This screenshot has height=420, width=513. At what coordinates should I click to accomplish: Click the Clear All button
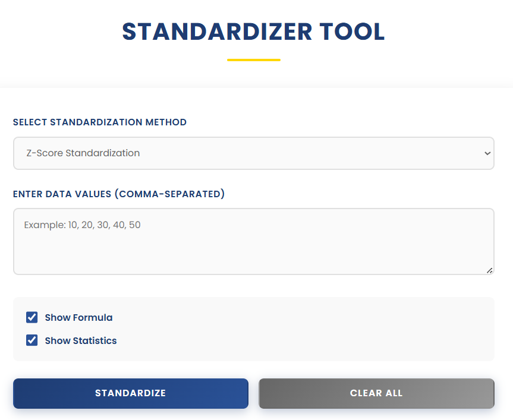pos(376,393)
